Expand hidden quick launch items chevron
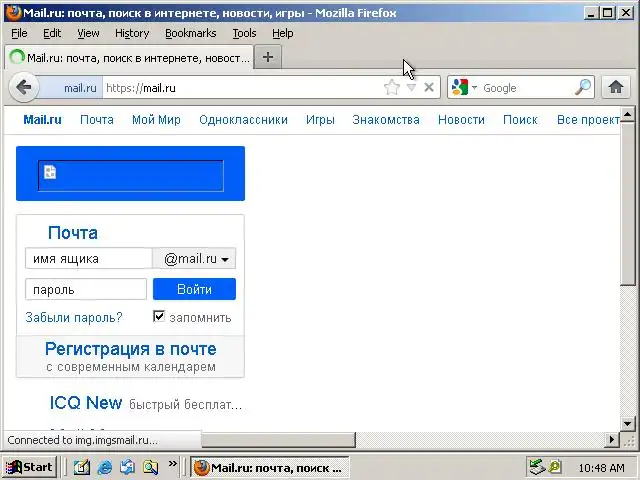 point(173,463)
